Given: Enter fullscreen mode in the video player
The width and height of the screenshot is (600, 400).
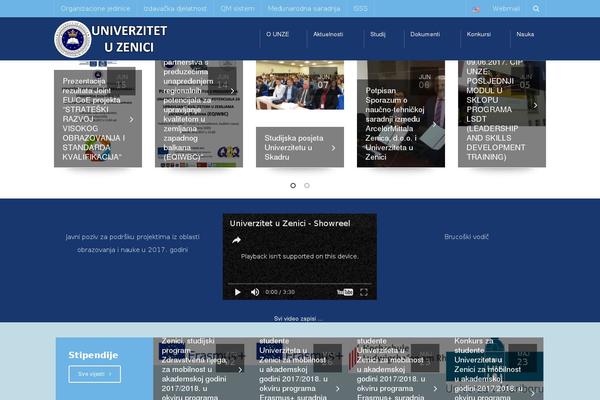Looking at the screenshot, I should [x=364, y=292].
